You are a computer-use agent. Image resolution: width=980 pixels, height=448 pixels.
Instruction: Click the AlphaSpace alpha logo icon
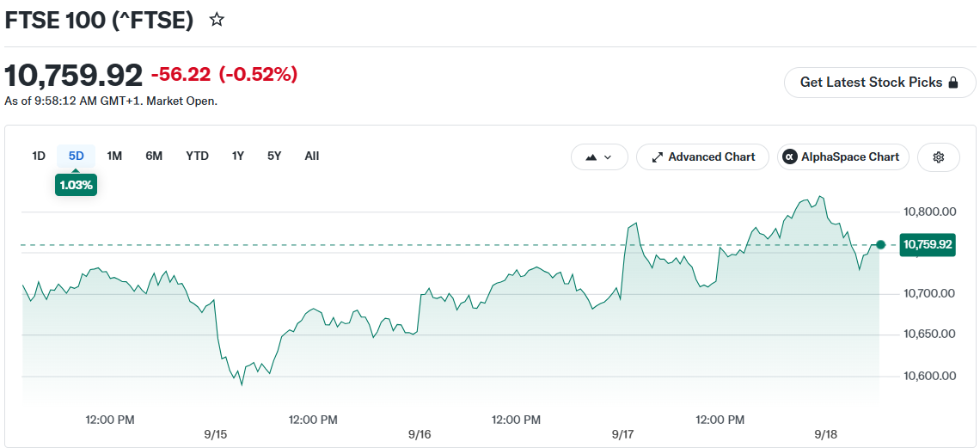(790, 156)
